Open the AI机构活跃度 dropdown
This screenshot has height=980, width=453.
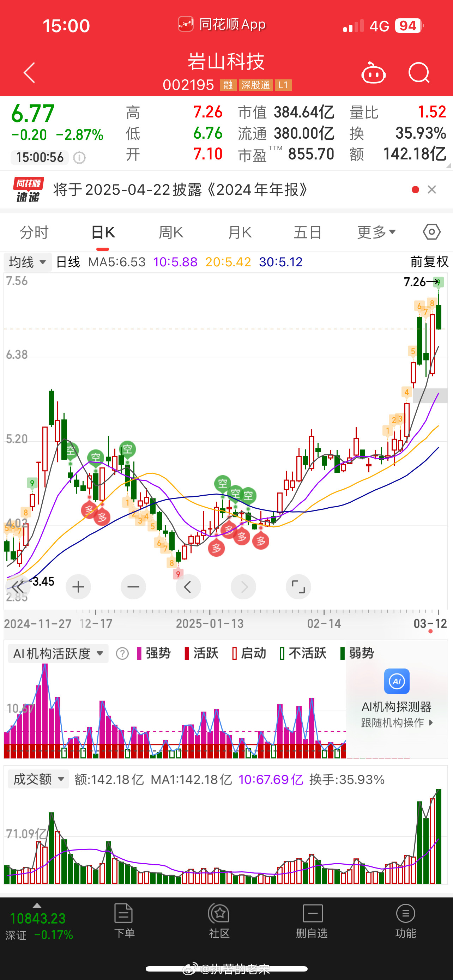click(x=58, y=654)
